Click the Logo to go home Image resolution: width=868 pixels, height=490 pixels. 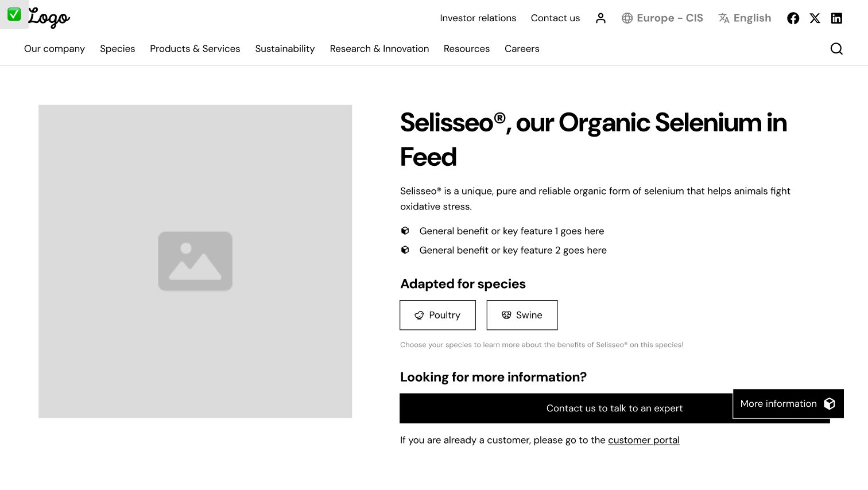[49, 18]
